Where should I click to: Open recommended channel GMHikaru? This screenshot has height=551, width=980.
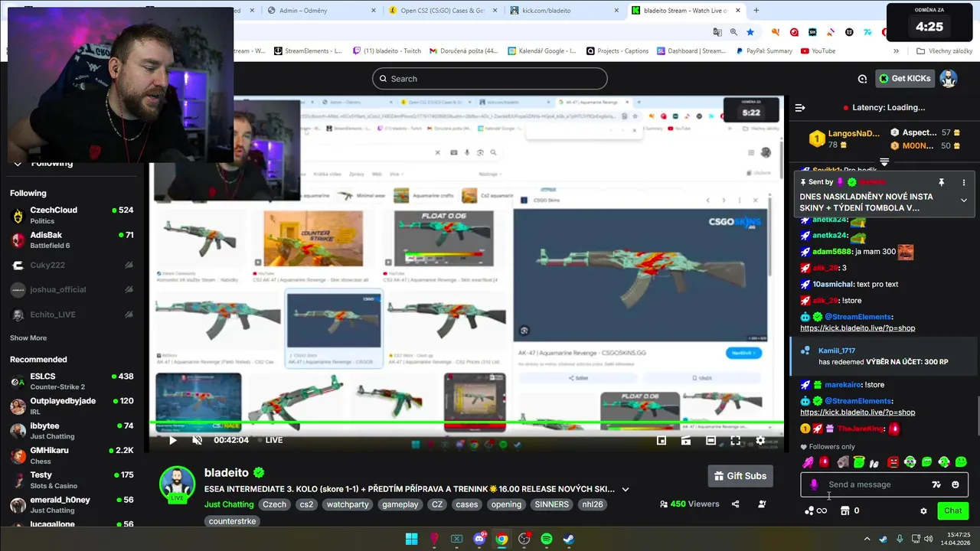tap(73, 455)
